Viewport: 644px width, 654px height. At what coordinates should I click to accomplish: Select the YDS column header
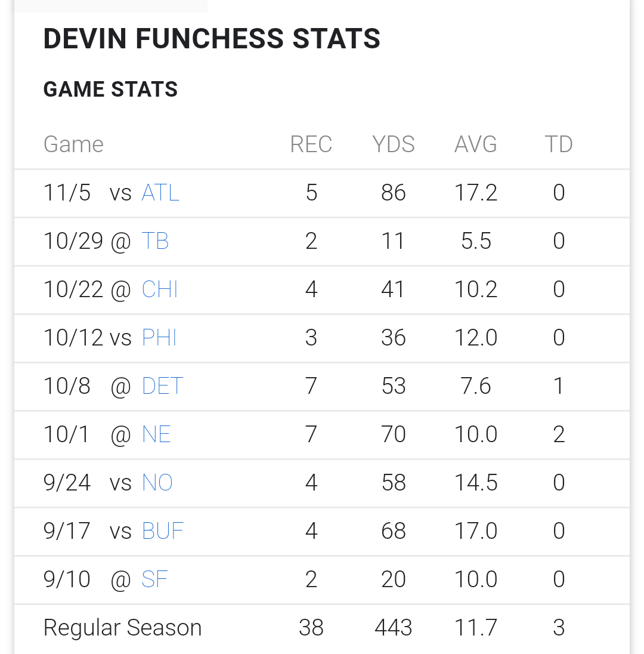tap(394, 144)
